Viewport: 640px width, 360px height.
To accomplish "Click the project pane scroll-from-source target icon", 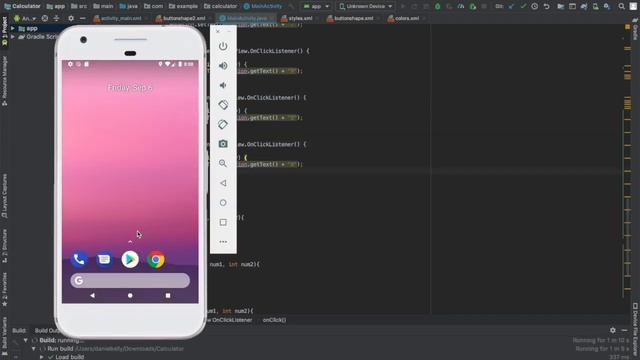I will tap(45, 18).
